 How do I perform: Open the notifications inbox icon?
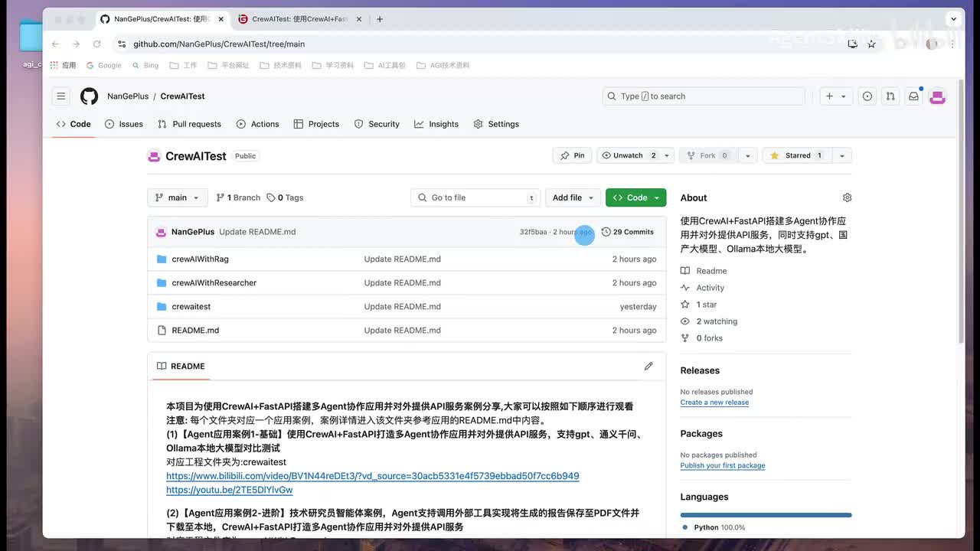click(913, 96)
